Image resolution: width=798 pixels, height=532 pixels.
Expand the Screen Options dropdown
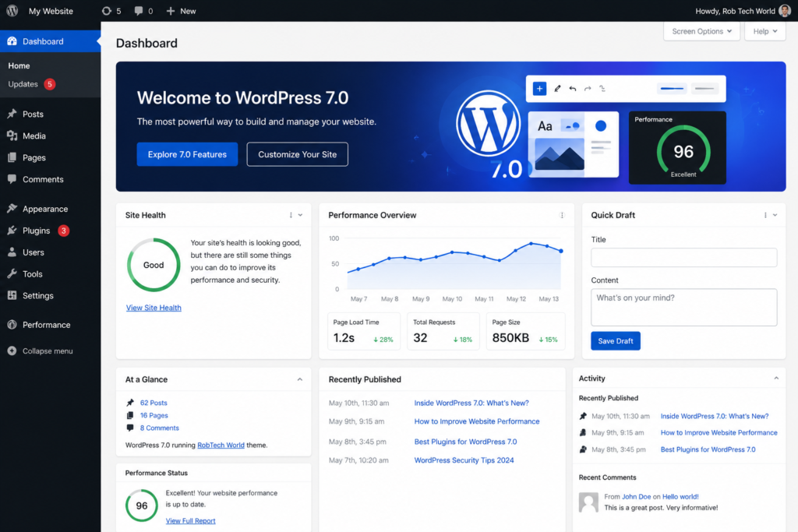[701, 31]
